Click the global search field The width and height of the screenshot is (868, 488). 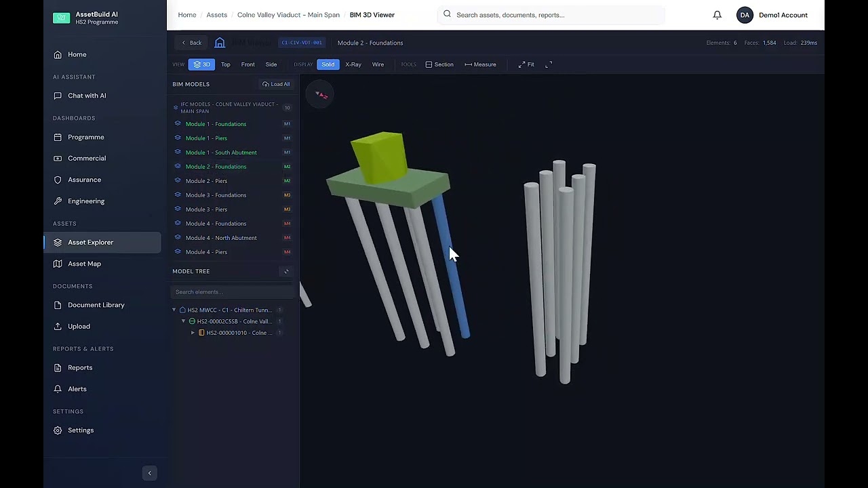551,15
